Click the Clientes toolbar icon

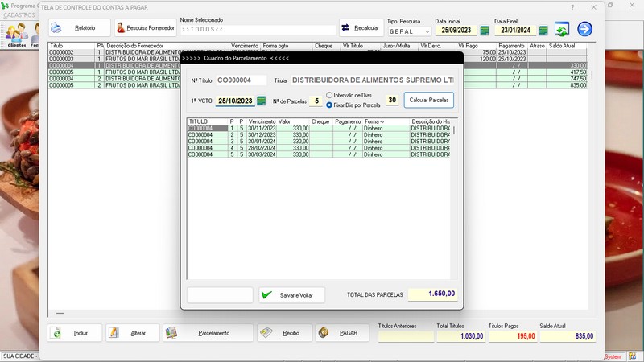pos(16,34)
